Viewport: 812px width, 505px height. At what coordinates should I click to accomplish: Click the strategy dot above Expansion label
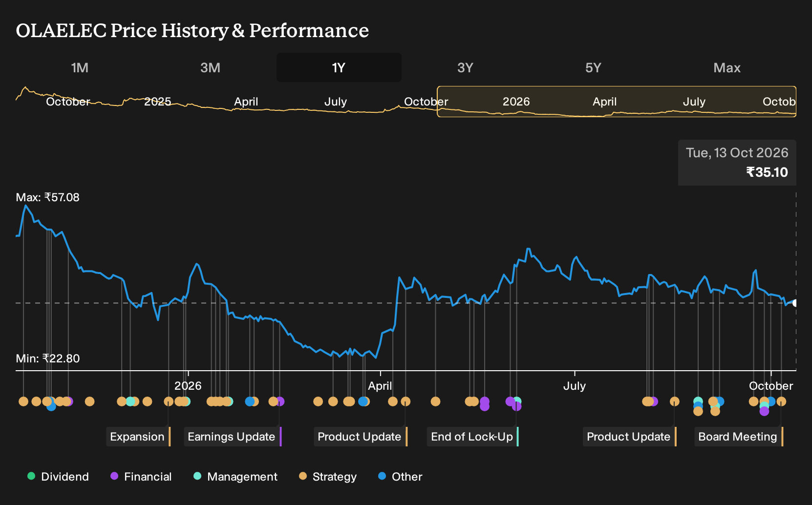(169, 401)
